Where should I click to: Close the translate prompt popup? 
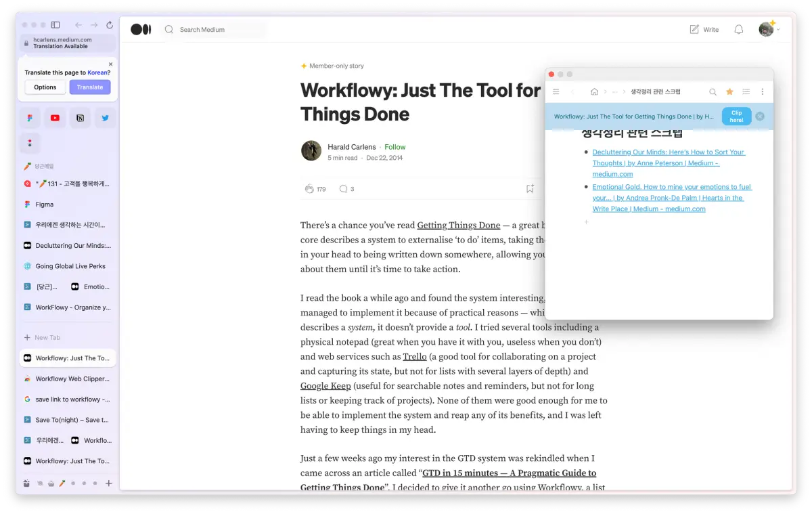tap(111, 64)
